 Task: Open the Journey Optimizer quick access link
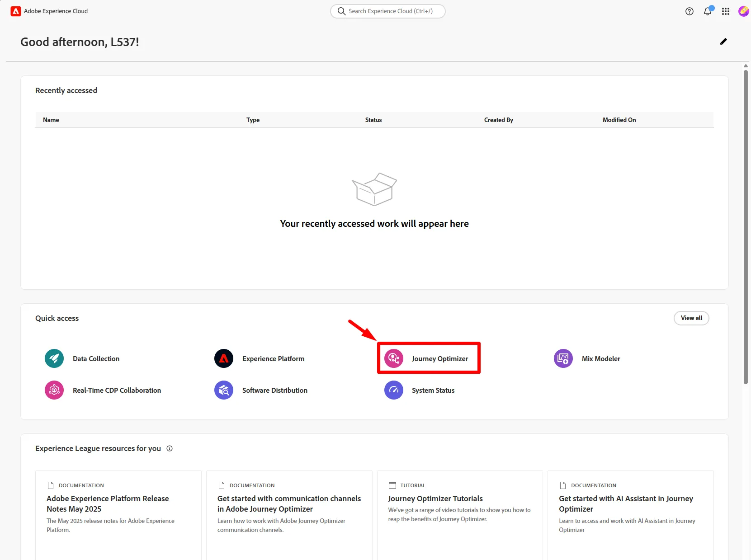[440, 358]
